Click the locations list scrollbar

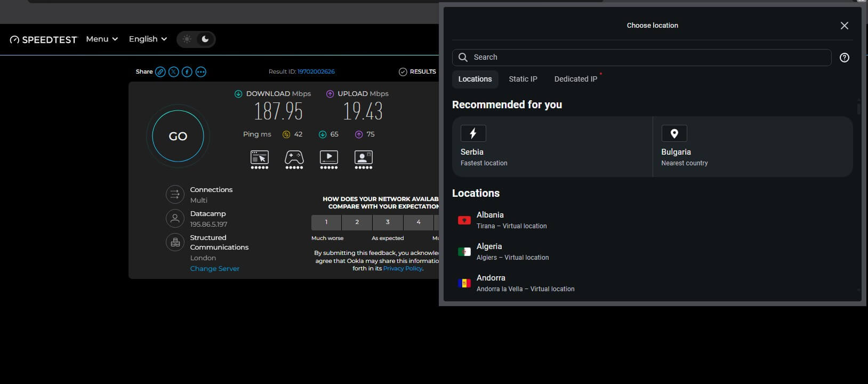858,108
